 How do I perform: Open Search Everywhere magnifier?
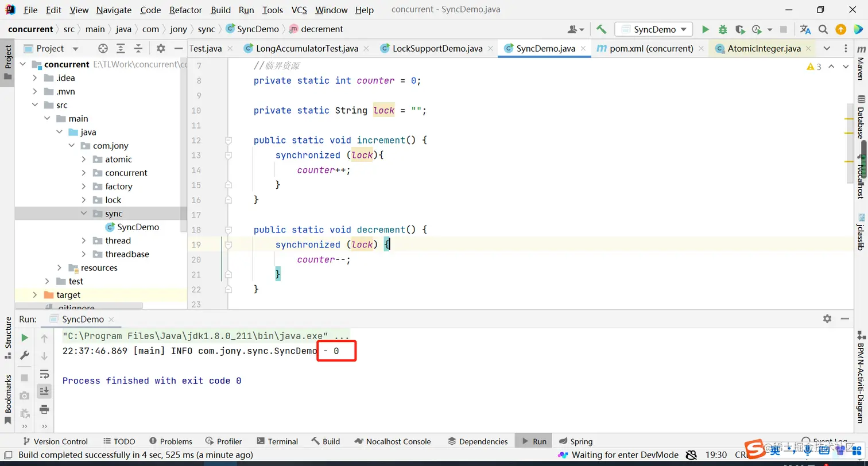(x=823, y=29)
